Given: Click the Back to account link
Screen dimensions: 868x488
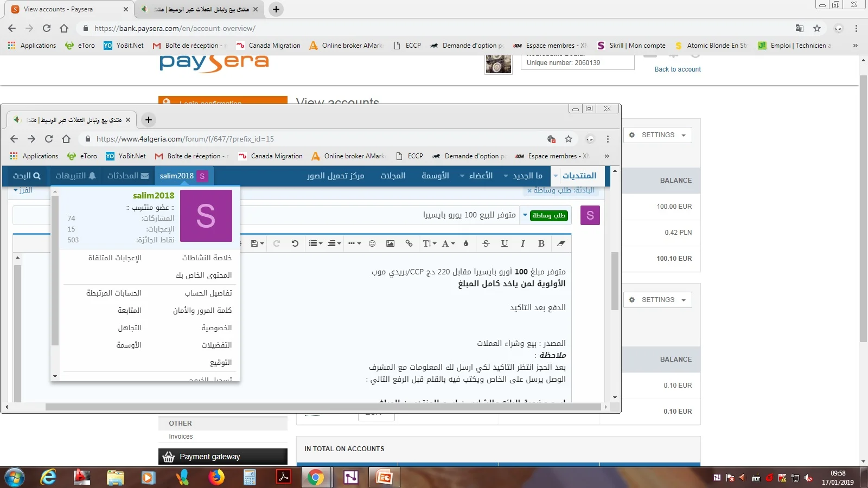Looking at the screenshot, I should click(677, 69).
